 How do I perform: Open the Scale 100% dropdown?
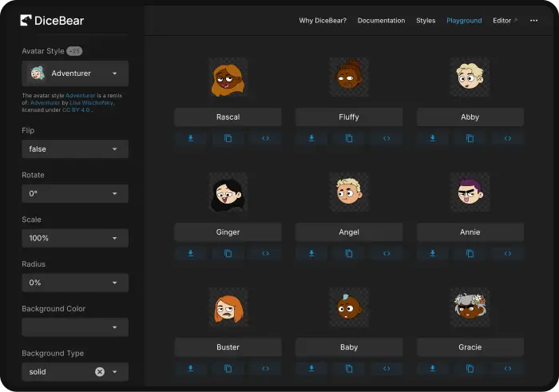(75, 238)
